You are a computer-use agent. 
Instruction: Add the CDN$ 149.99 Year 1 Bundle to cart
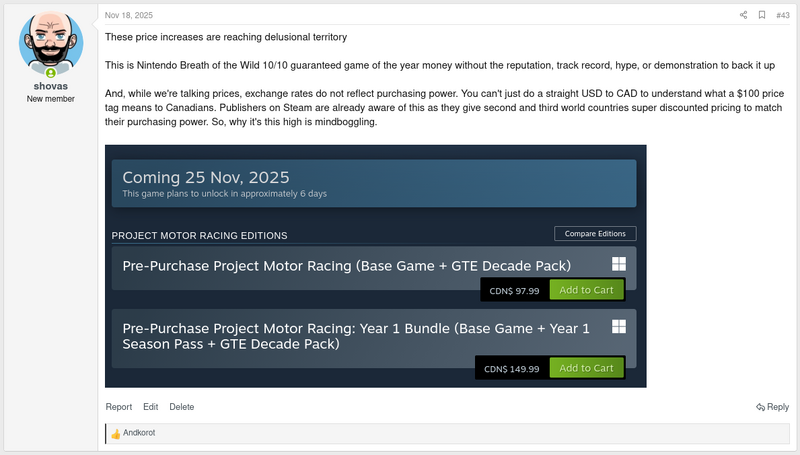coord(586,368)
